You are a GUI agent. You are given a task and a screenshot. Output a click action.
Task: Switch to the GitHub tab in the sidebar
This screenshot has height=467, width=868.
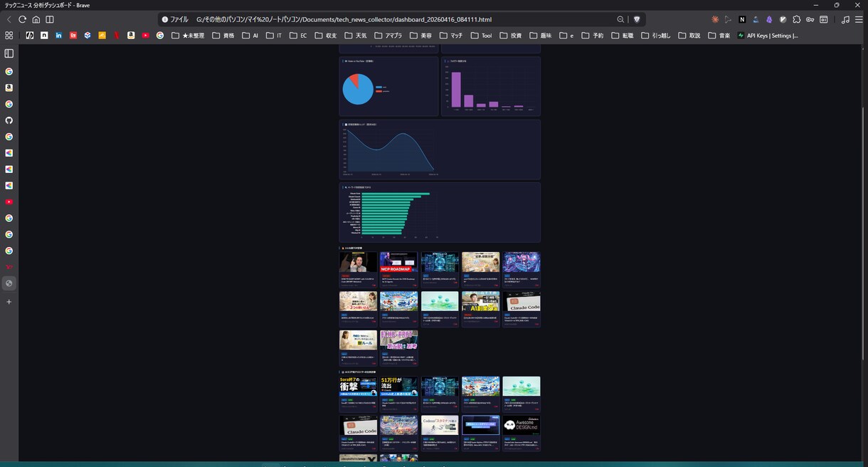9,120
